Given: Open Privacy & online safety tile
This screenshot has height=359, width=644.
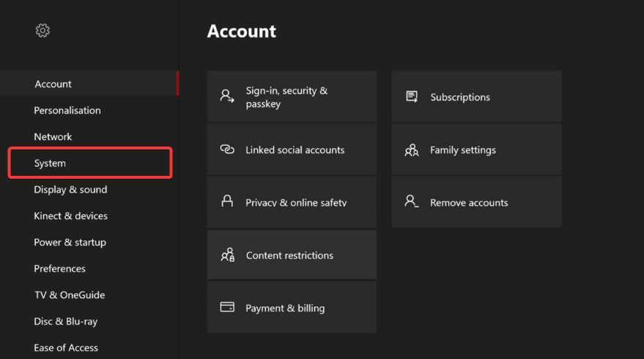Looking at the screenshot, I should [x=292, y=202].
